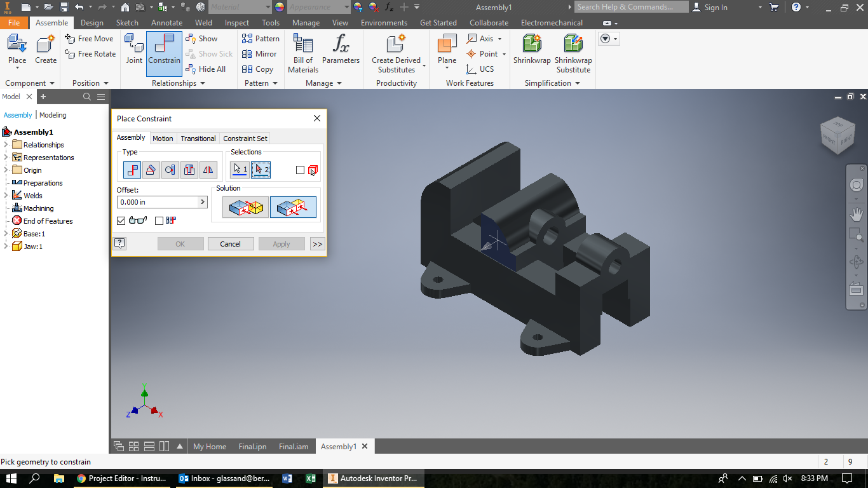
Task: Expand the Origin folder node
Action: (x=6, y=170)
